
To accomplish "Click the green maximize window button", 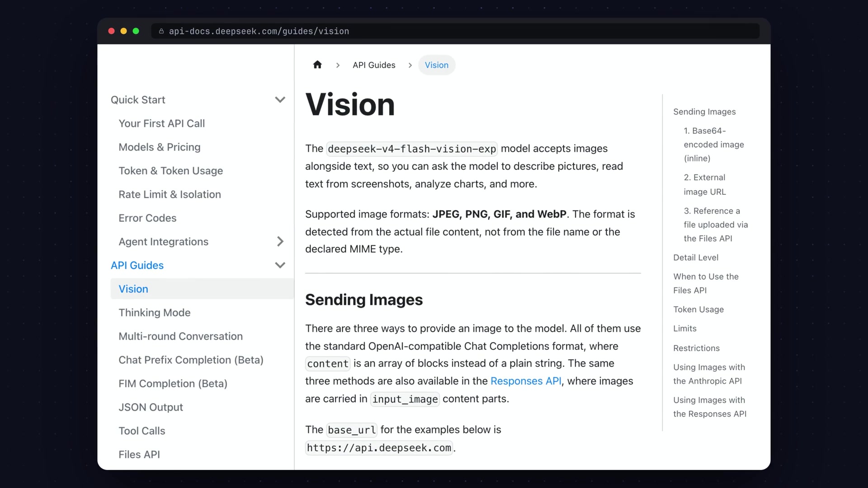I will (x=136, y=31).
